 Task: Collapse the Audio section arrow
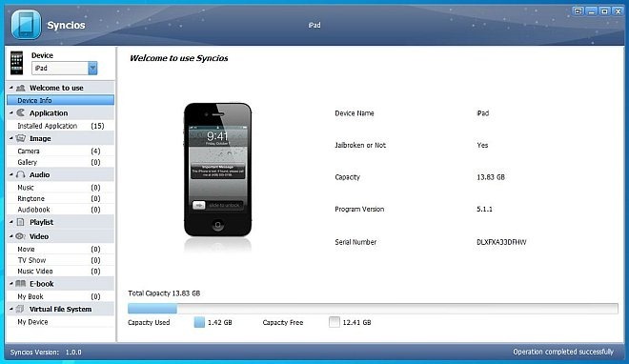[11, 174]
